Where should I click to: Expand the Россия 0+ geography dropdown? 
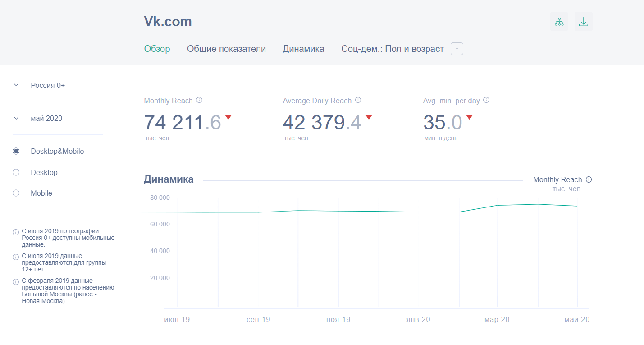[16, 85]
